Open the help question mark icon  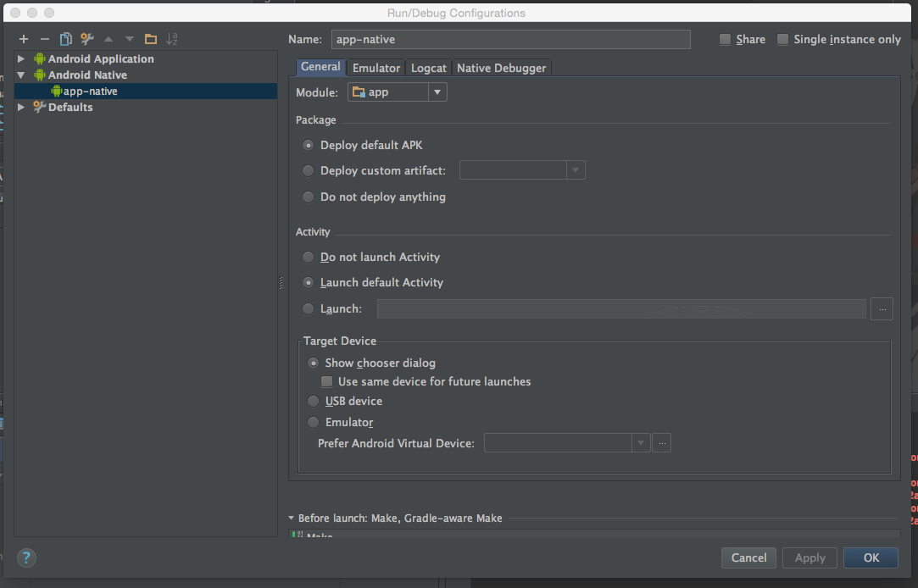click(26, 557)
